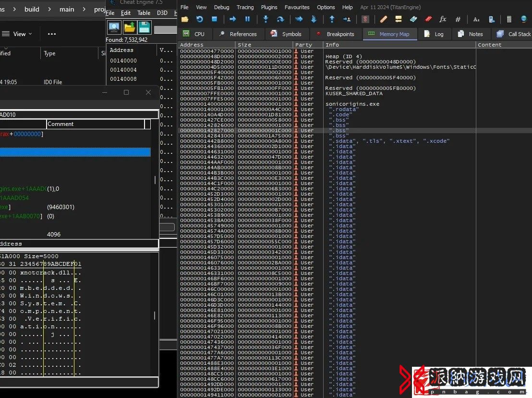Click the Content column header in Memory Map
The image size is (532, 398).
tap(504, 45)
